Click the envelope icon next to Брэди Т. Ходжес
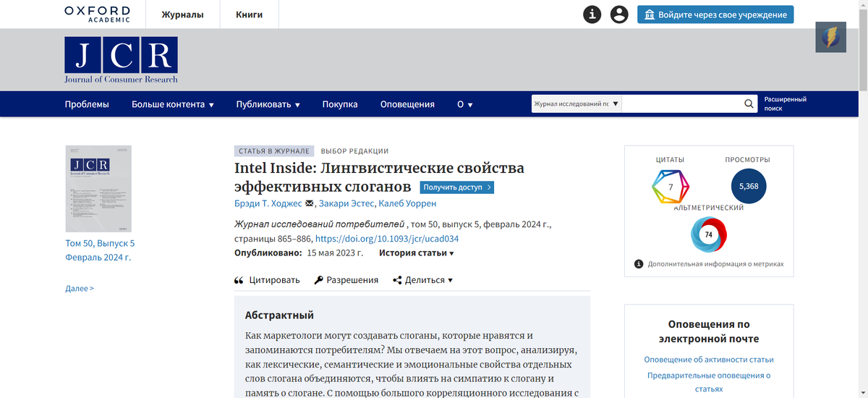Image resolution: width=868 pixels, height=398 pixels. coord(310,203)
